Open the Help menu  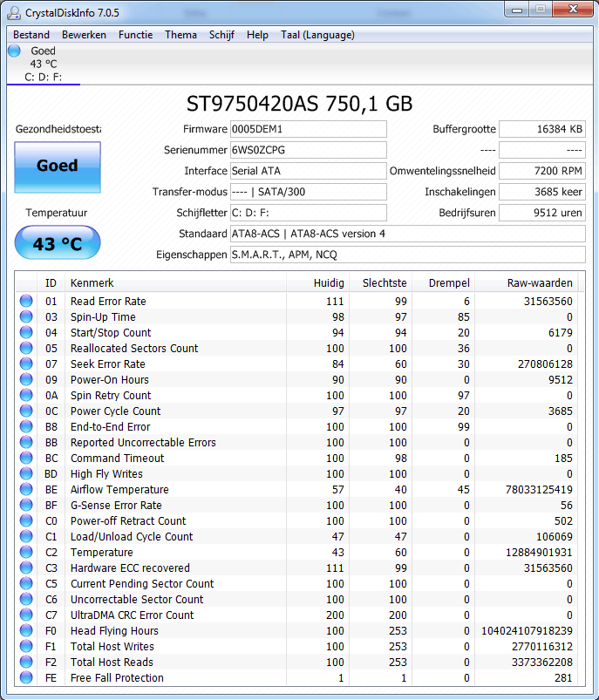pos(257,35)
